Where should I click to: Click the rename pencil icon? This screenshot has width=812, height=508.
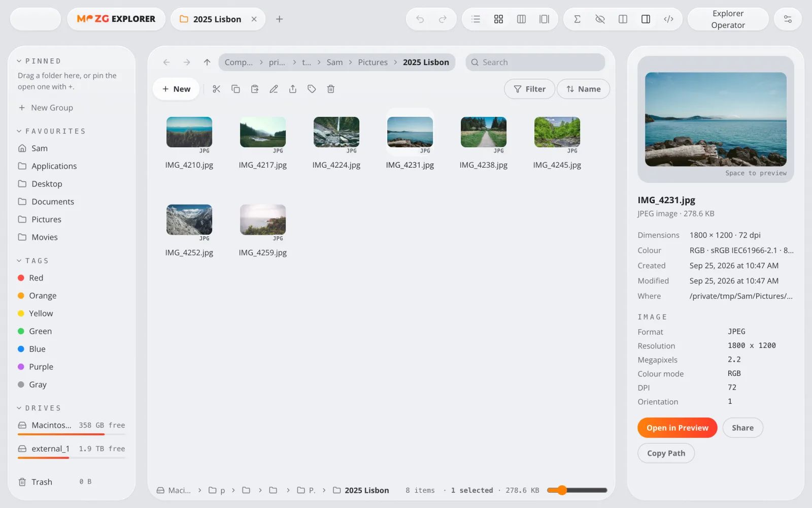coord(274,89)
